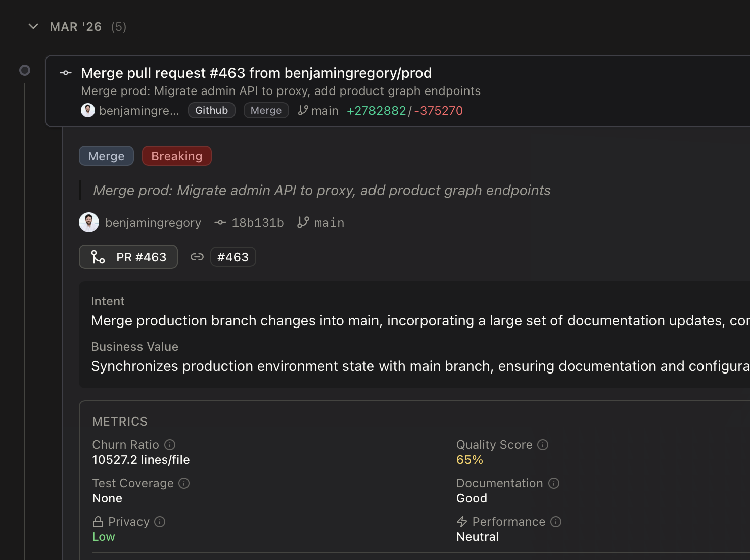This screenshot has height=560, width=750.
Task: Open PR #463
Action: coord(128,257)
